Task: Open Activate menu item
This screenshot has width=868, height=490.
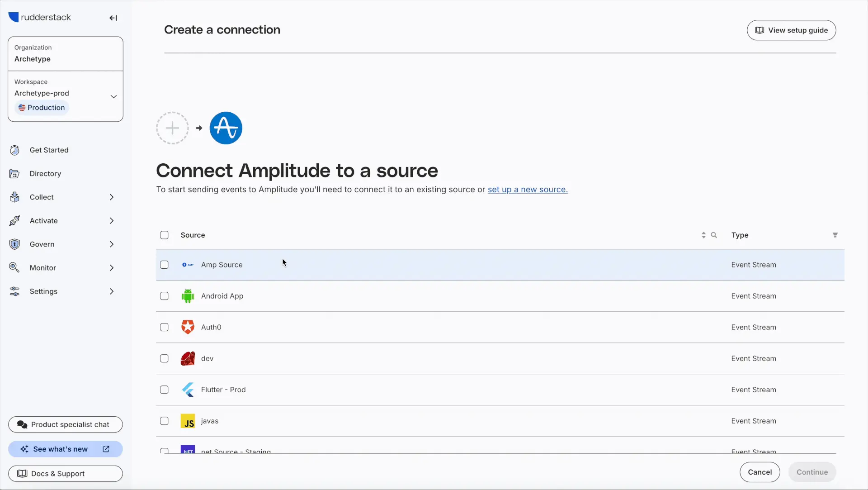Action: (x=43, y=221)
